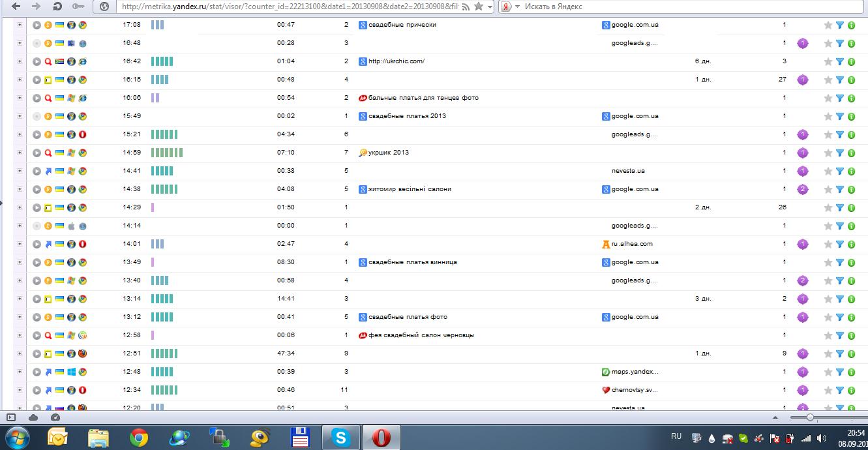The width and height of the screenshot is (868, 450).
Task: Click referrer 'ru.alhea.com'
Action: click(x=632, y=244)
